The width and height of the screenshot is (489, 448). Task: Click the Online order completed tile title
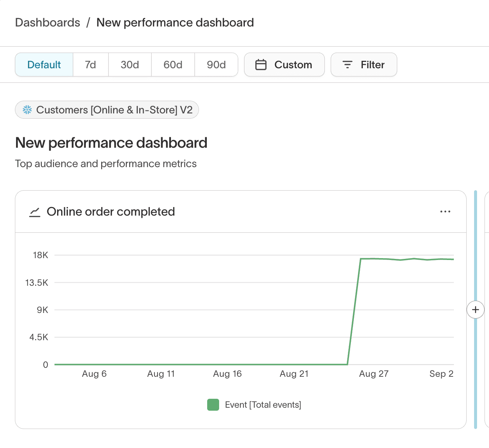[x=110, y=212]
